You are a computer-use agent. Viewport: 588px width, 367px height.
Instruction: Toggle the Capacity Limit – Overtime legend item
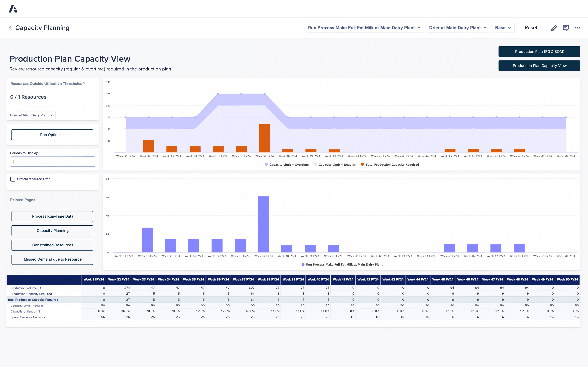287,165
